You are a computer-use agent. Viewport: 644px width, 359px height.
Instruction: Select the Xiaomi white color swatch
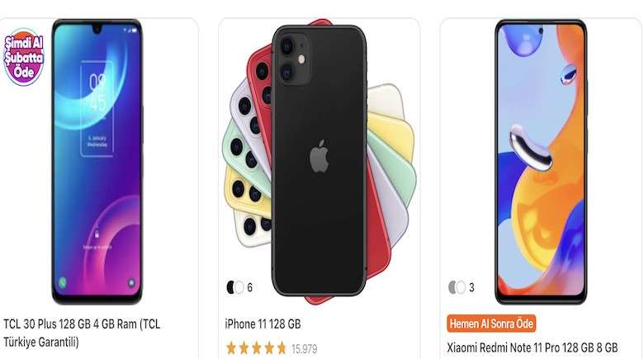(x=461, y=287)
